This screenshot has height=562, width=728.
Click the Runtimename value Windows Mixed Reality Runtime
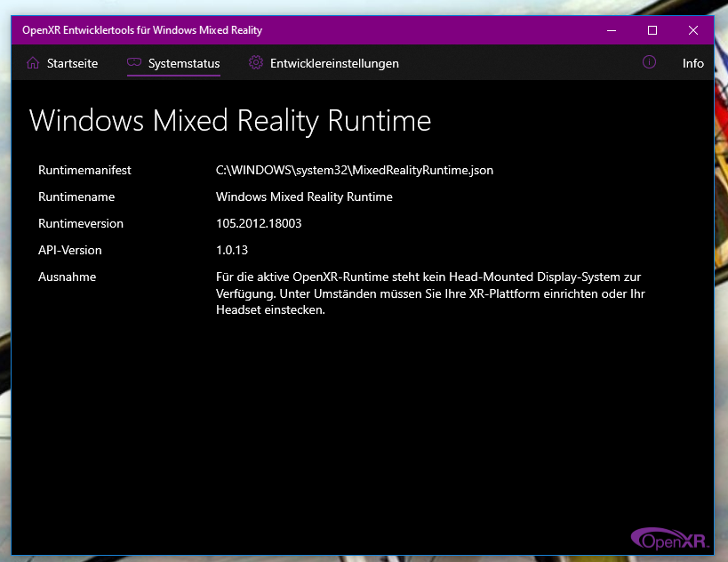click(304, 197)
